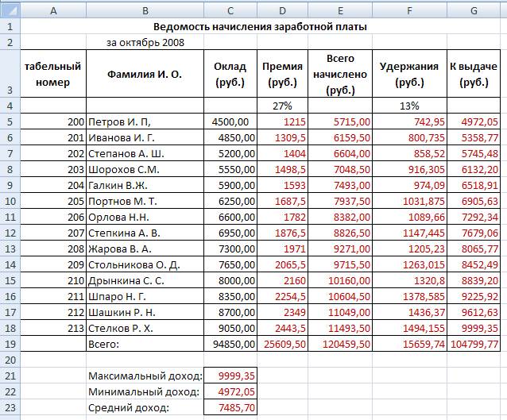Select row 19 header
Viewport: 507px width, 420px height.
point(10,344)
